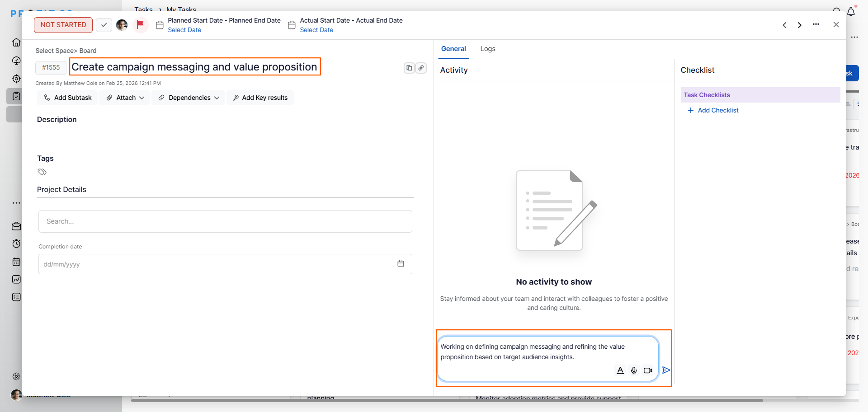Click the copy task icon beside title
This screenshot has height=412, width=868.
coord(409,68)
